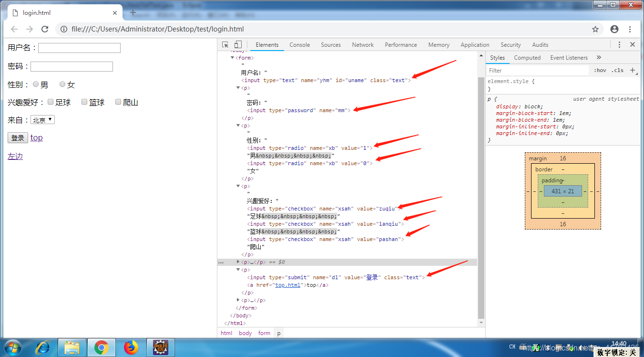
Task: Open the Event Listeners tab
Action: coord(569,57)
